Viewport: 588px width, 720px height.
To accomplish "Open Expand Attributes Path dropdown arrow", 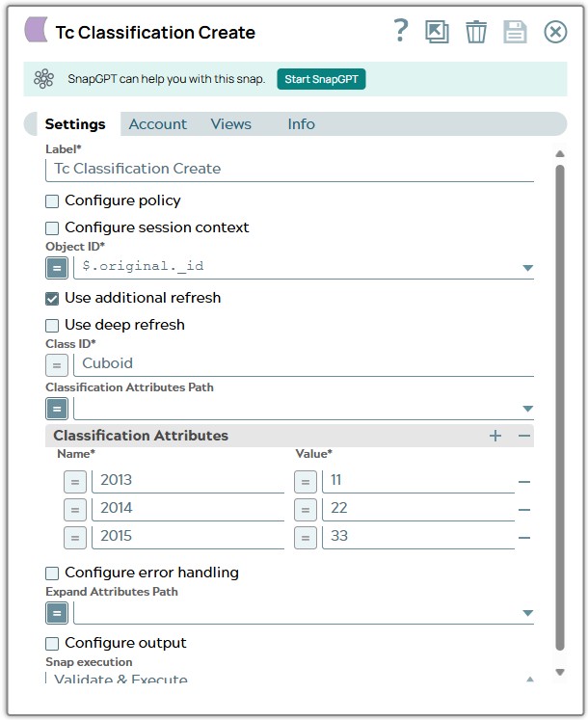I will pyautogui.click(x=528, y=613).
